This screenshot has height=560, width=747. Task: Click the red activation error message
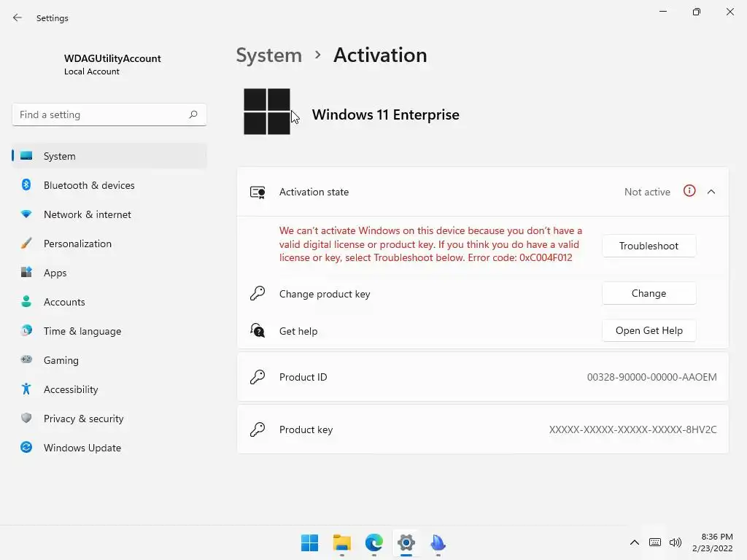[430, 244]
